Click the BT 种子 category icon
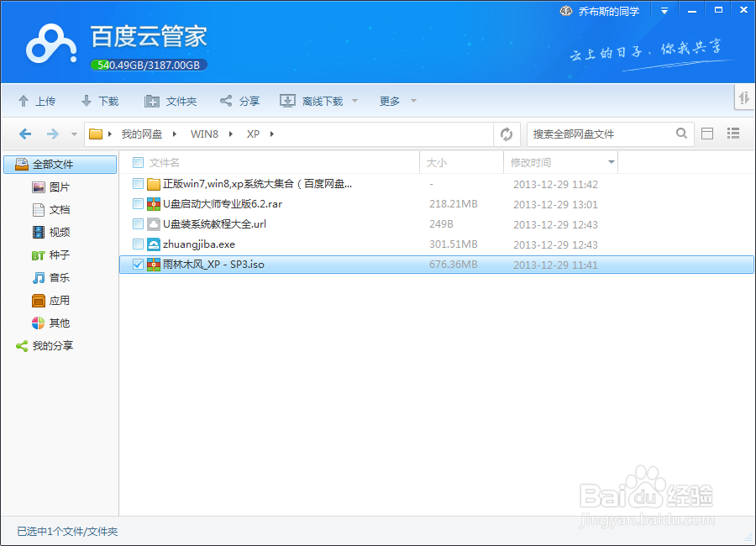756x546 pixels. click(x=39, y=255)
